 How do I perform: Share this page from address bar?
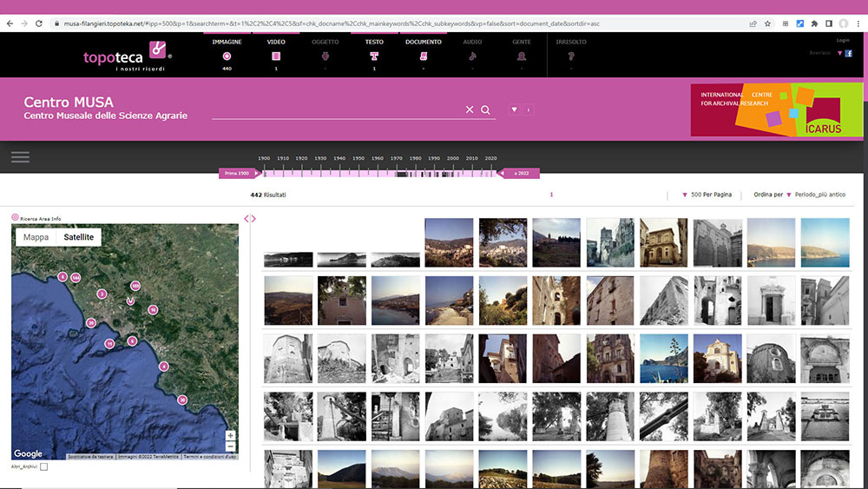[753, 23]
